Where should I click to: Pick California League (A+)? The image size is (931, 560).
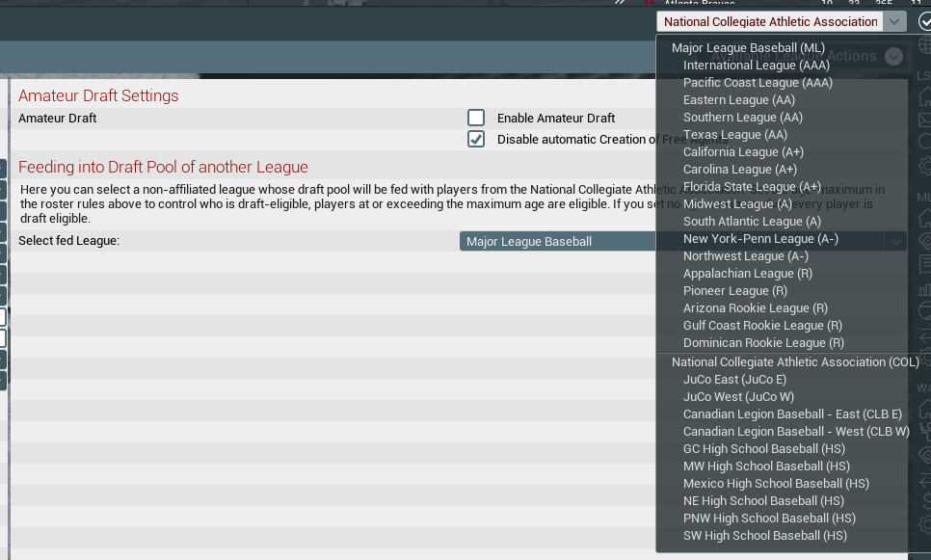point(743,152)
